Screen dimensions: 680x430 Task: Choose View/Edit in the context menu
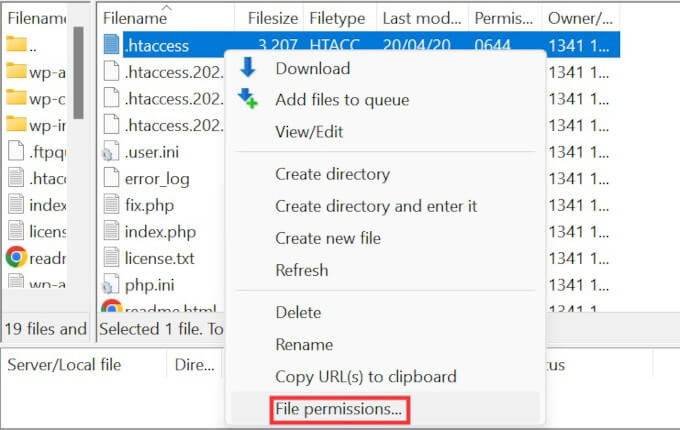(308, 131)
